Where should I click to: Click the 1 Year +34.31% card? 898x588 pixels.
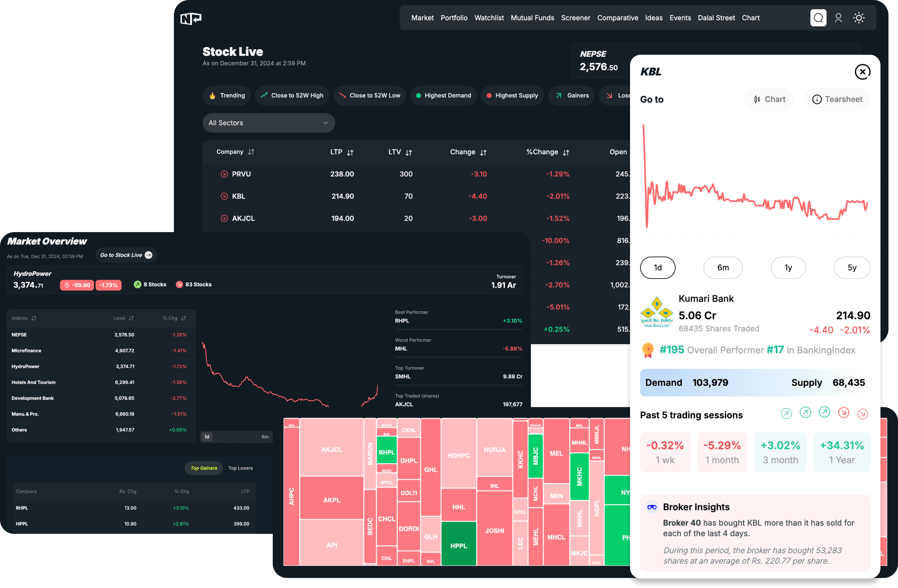pyautogui.click(x=842, y=452)
